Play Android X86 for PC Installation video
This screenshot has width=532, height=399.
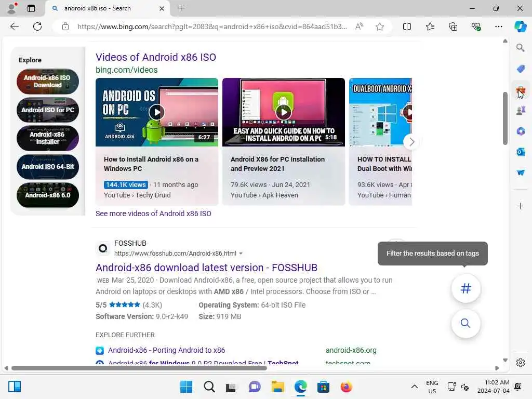[284, 112]
